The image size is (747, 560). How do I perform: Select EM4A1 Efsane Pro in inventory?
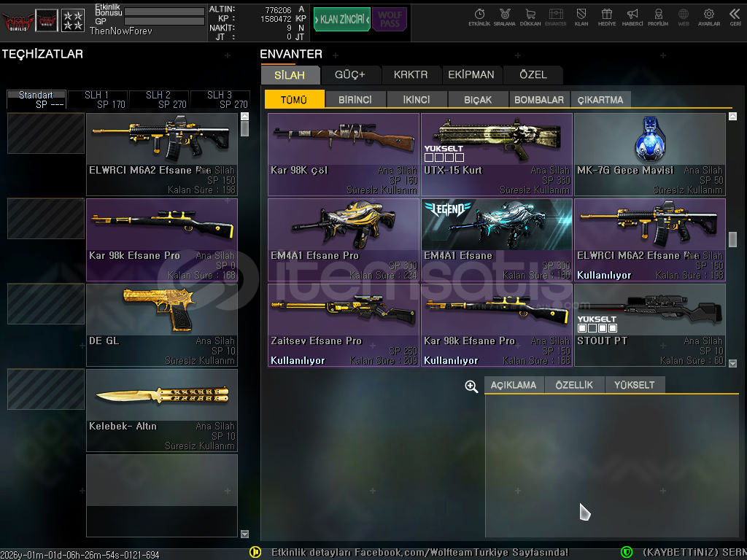pos(344,240)
